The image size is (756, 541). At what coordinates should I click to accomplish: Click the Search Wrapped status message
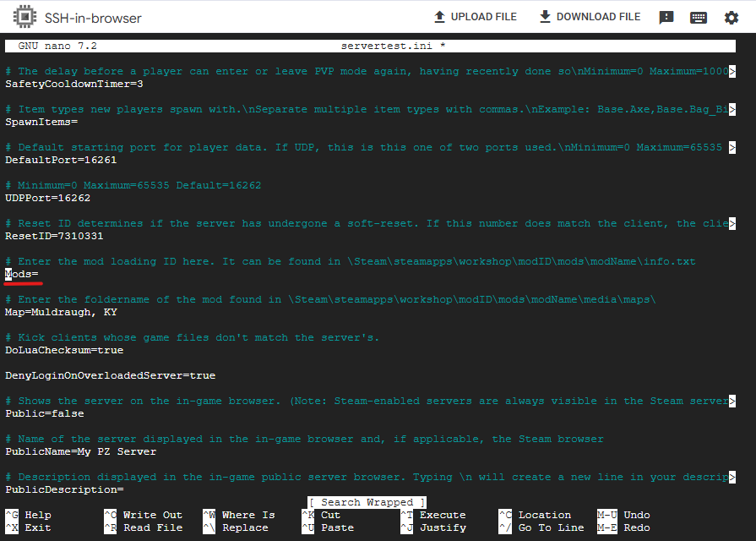(367, 502)
